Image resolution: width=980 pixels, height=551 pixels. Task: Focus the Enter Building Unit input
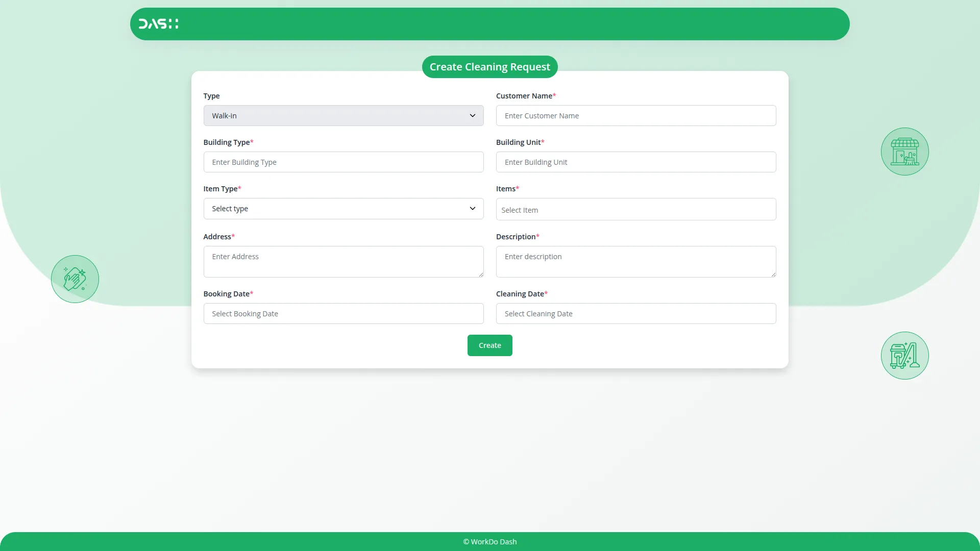click(635, 162)
